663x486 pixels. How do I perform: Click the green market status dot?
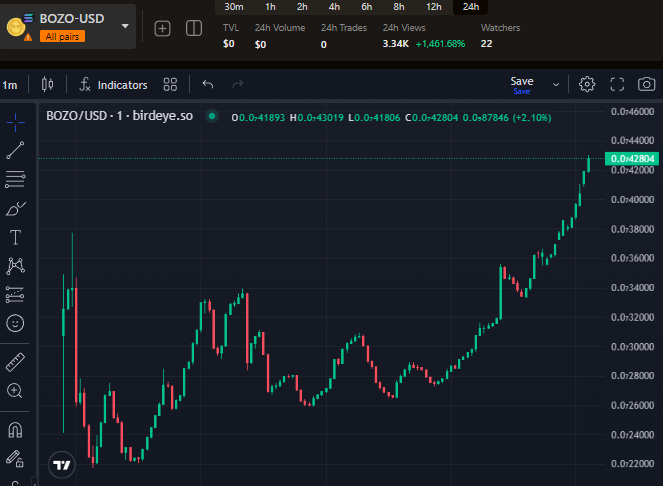pos(212,115)
